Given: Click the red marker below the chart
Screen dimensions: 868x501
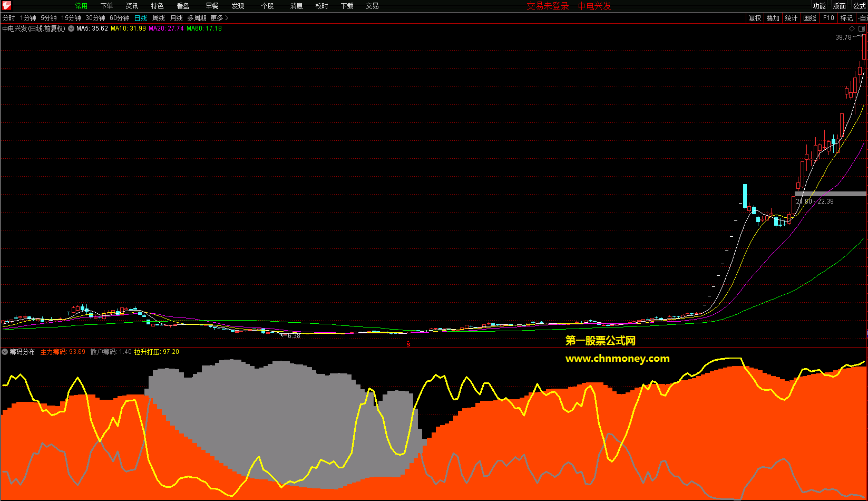Looking at the screenshot, I should tap(408, 344).
